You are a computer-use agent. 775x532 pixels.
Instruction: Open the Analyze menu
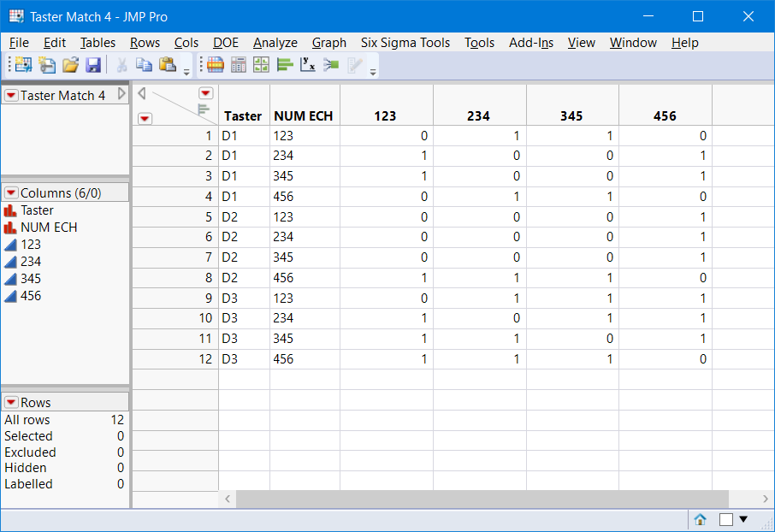coord(275,42)
